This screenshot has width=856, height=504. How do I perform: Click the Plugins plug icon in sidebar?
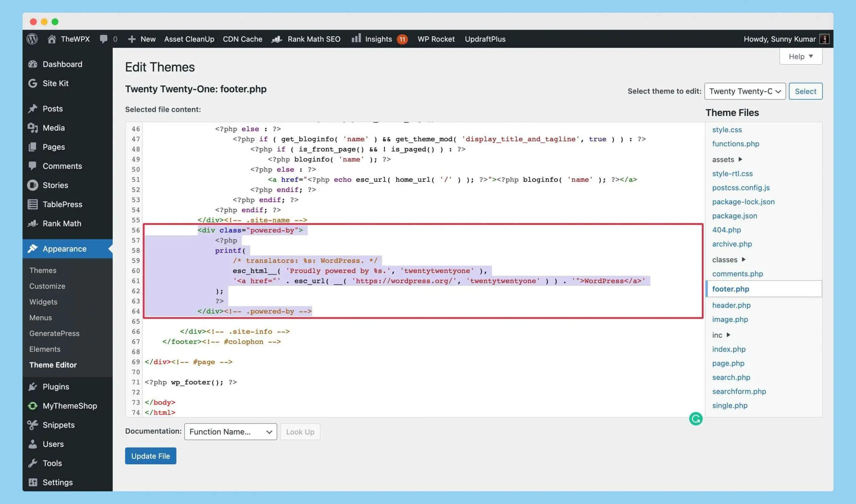pos(33,386)
